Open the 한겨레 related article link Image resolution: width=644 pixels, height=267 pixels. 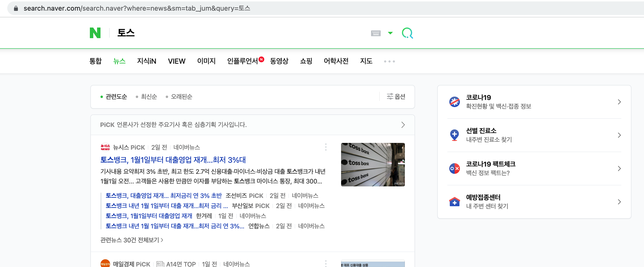click(x=149, y=216)
